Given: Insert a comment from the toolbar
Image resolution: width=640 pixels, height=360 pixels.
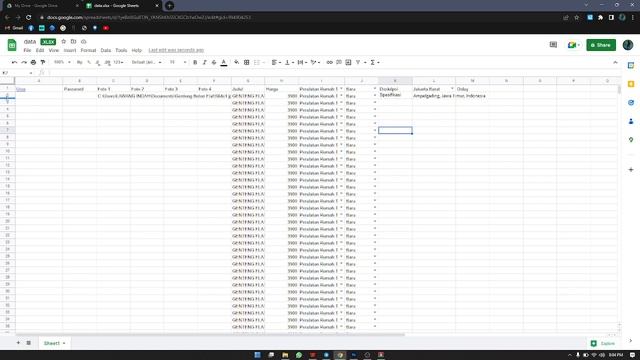Looking at the screenshot, I should (339, 62).
